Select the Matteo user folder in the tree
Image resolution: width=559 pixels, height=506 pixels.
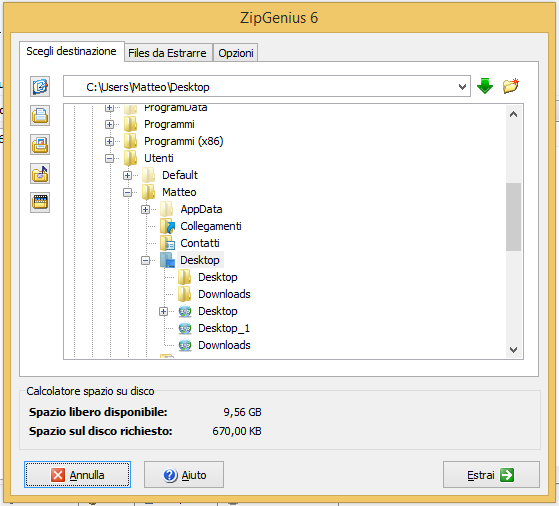179,193
